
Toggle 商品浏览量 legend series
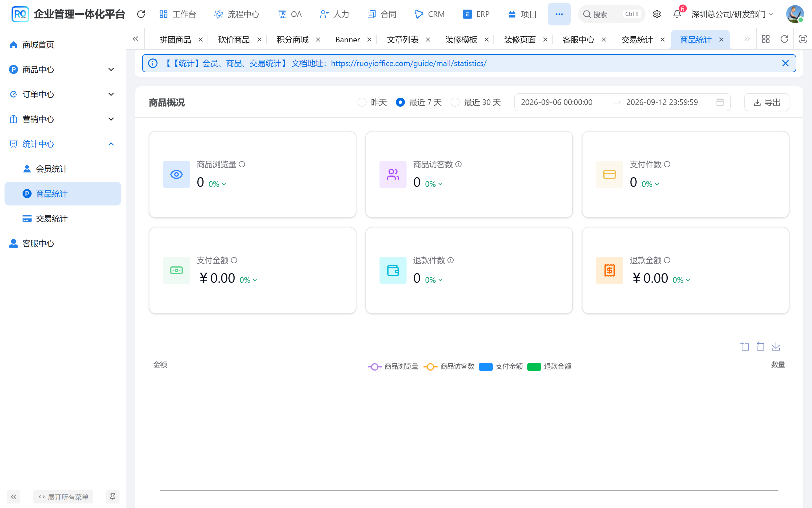(393, 366)
